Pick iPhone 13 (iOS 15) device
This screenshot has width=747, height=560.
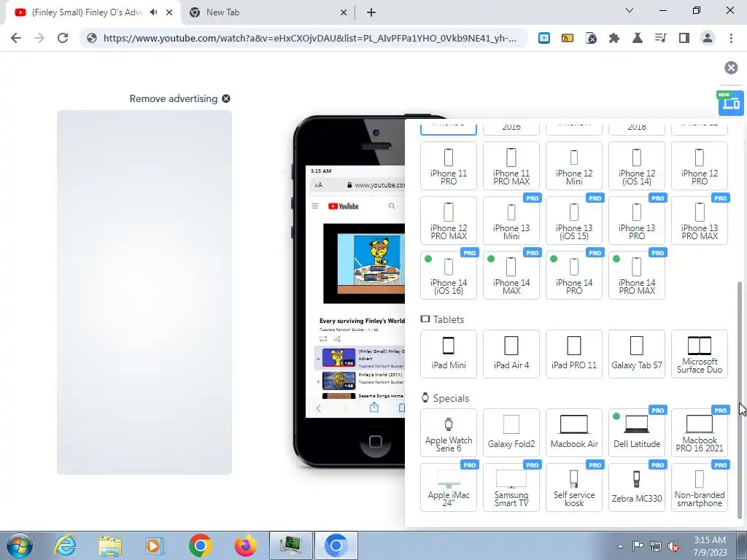pos(574,220)
